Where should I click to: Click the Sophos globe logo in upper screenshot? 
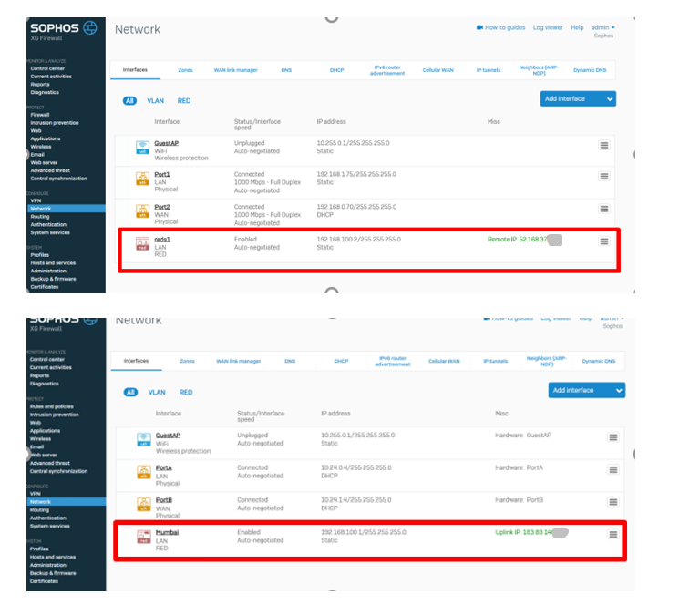(90, 27)
